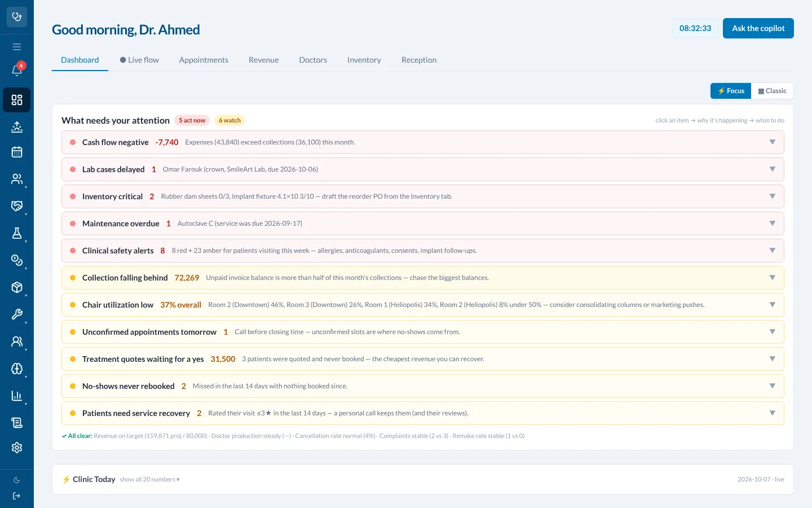The height and width of the screenshot is (508, 812).
Task: Go to the Revenue tab
Action: tap(264, 60)
